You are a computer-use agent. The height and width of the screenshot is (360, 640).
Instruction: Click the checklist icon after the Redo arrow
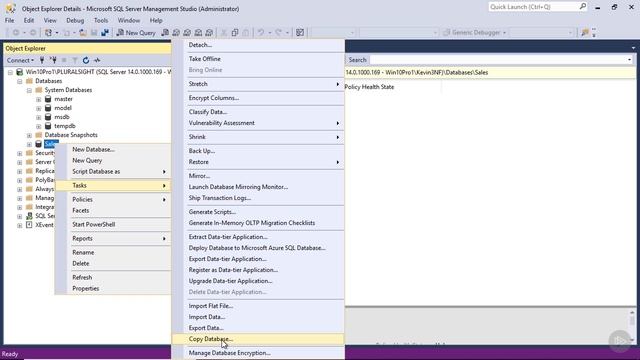(300, 33)
